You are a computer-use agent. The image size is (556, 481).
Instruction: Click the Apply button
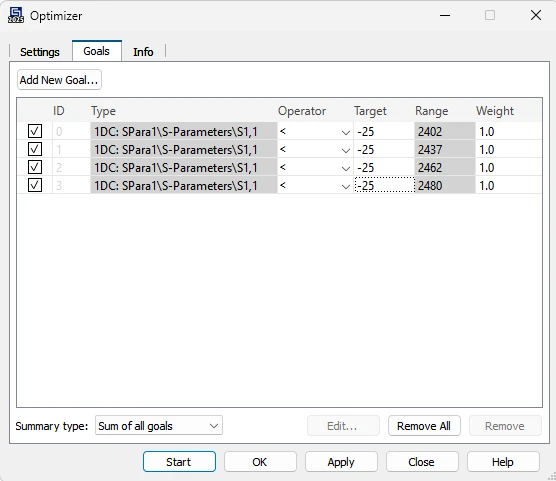pos(341,462)
